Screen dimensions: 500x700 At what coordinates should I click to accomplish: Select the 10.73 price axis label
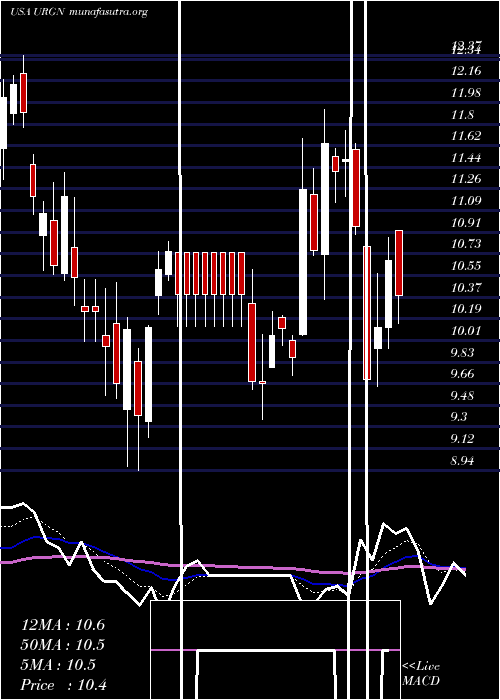point(466,244)
